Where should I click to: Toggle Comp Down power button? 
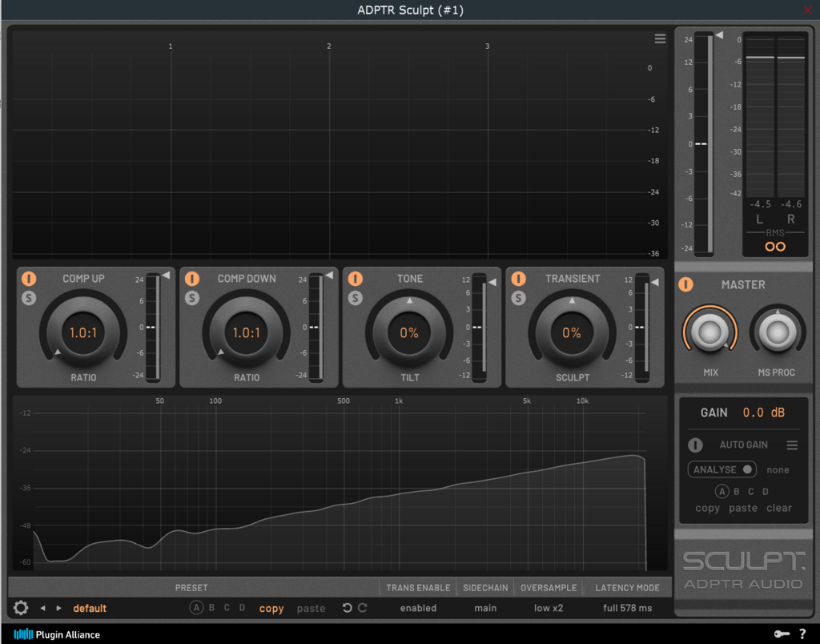(x=192, y=278)
